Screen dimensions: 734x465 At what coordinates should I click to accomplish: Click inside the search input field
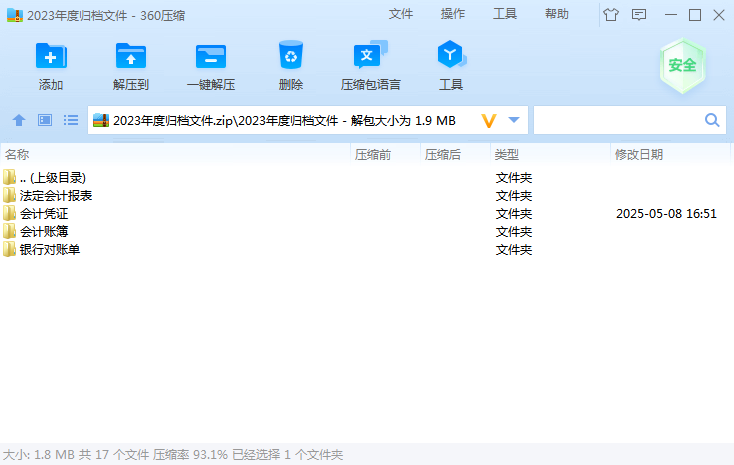click(617, 120)
